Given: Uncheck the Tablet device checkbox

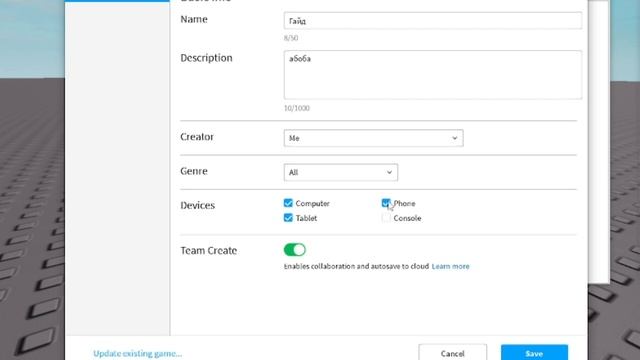Looking at the screenshot, I should tap(288, 218).
